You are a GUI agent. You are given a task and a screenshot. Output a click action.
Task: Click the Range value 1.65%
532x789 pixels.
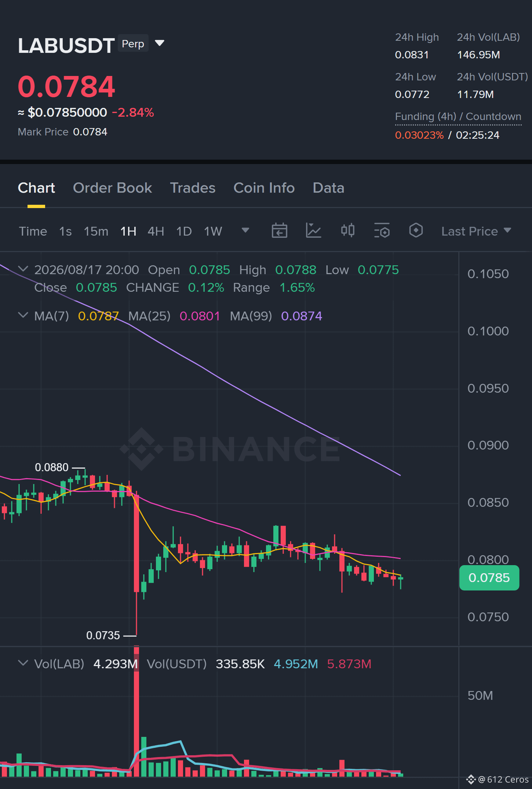pyautogui.click(x=297, y=288)
